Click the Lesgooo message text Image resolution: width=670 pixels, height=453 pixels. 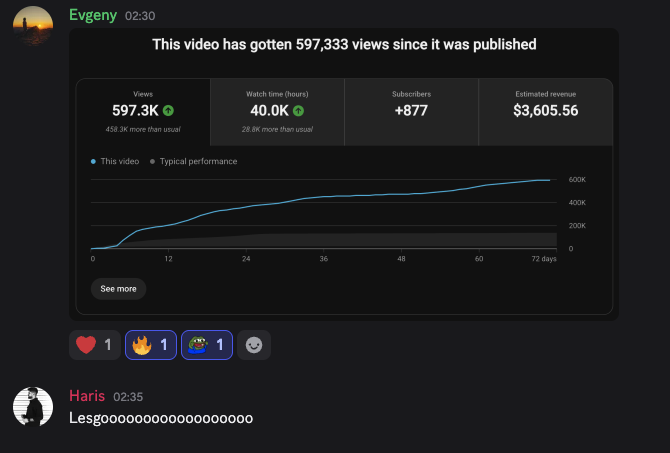click(161, 418)
